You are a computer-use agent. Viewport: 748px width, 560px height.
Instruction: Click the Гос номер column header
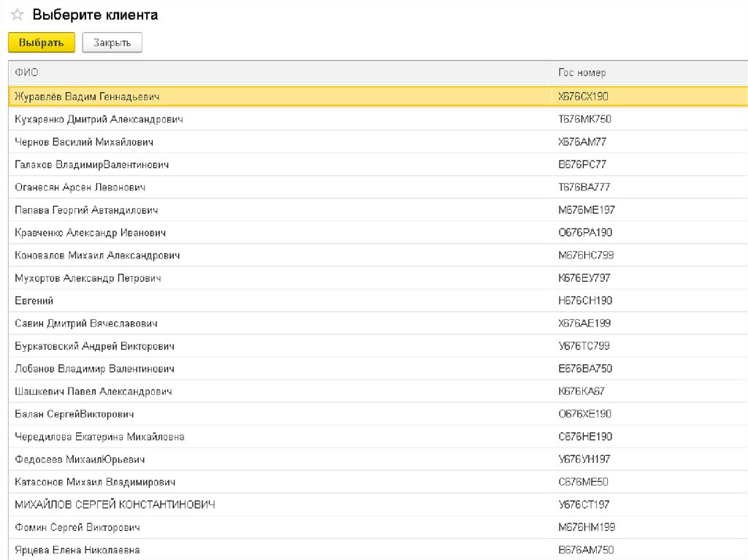pos(581,73)
